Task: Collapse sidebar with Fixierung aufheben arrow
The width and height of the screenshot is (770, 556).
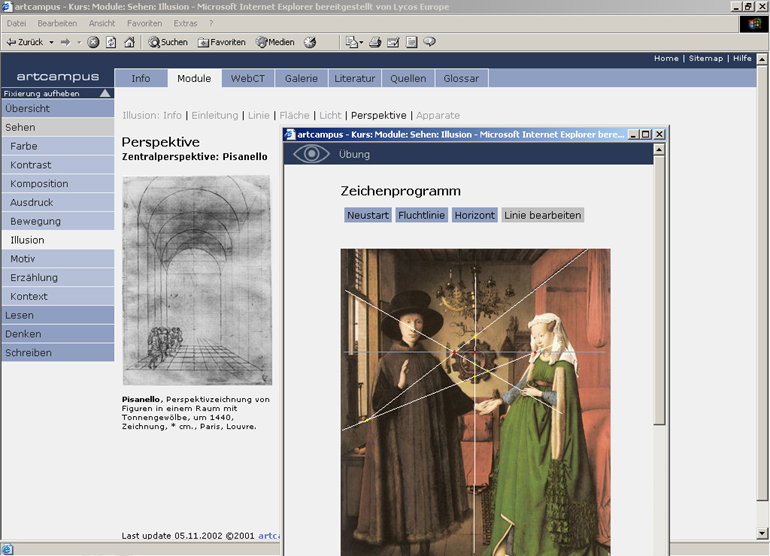Action: [104, 93]
